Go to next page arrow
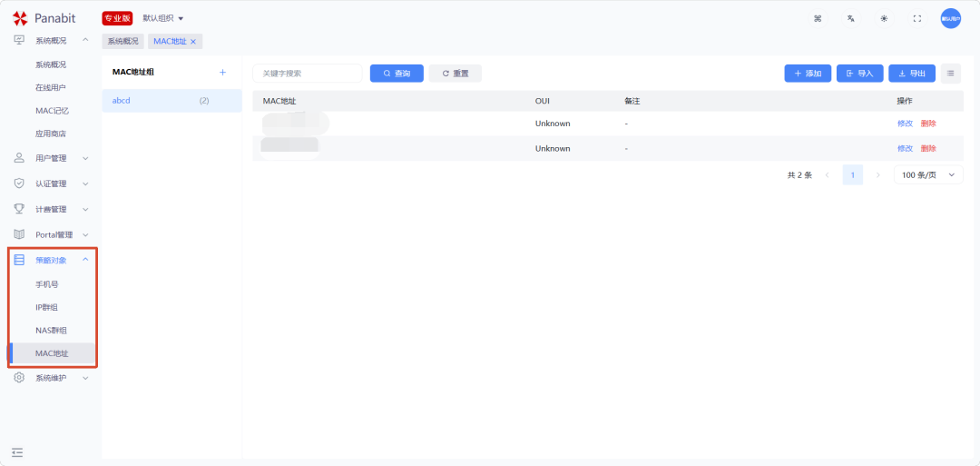 878,175
